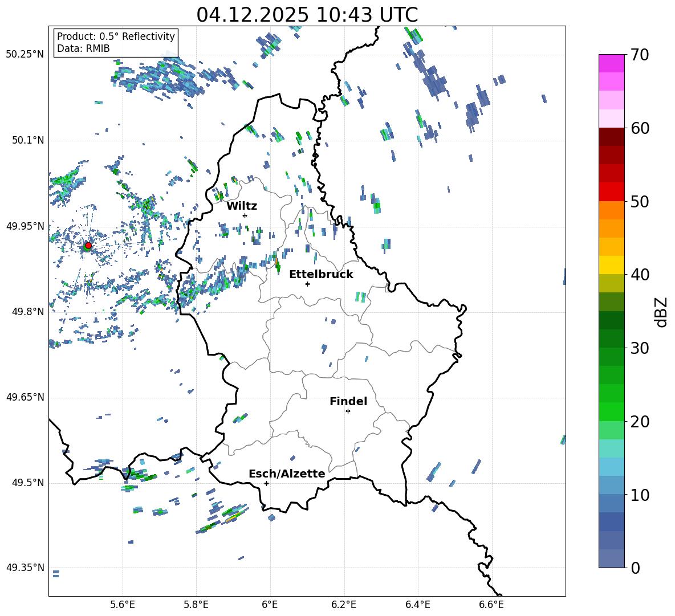This screenshot has width=675, height=616.
Task: Click the bright red colorbar segment above 50
Action: (612, 191)
